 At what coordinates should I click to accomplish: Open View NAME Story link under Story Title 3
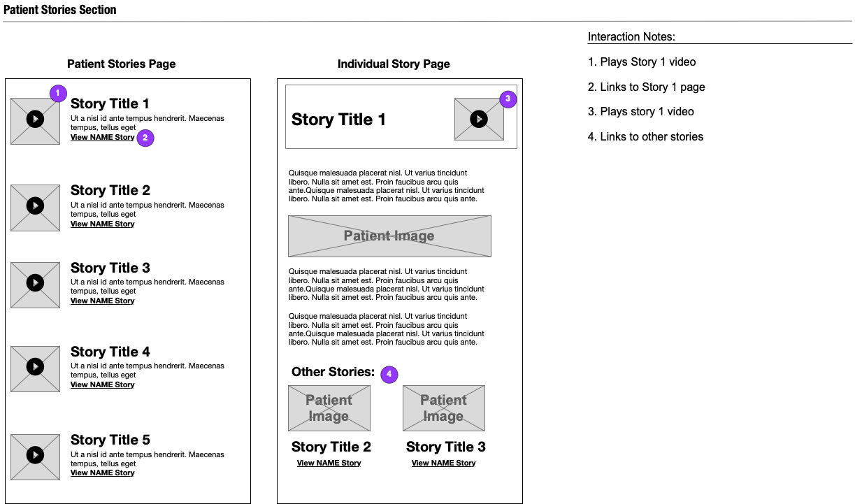[102, 301]
